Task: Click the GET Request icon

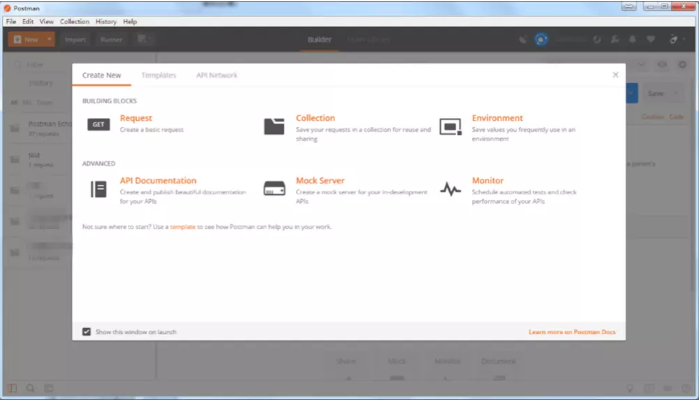Action: pyautogui.click(x=98, y=124)
